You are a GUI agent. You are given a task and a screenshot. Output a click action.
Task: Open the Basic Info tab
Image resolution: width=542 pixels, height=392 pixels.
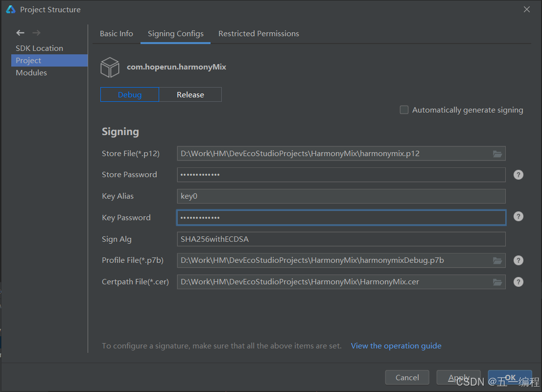(117, 33)
